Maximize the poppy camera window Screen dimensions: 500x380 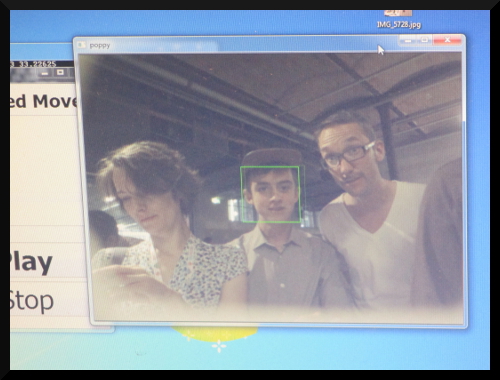[x=424, y=40]
